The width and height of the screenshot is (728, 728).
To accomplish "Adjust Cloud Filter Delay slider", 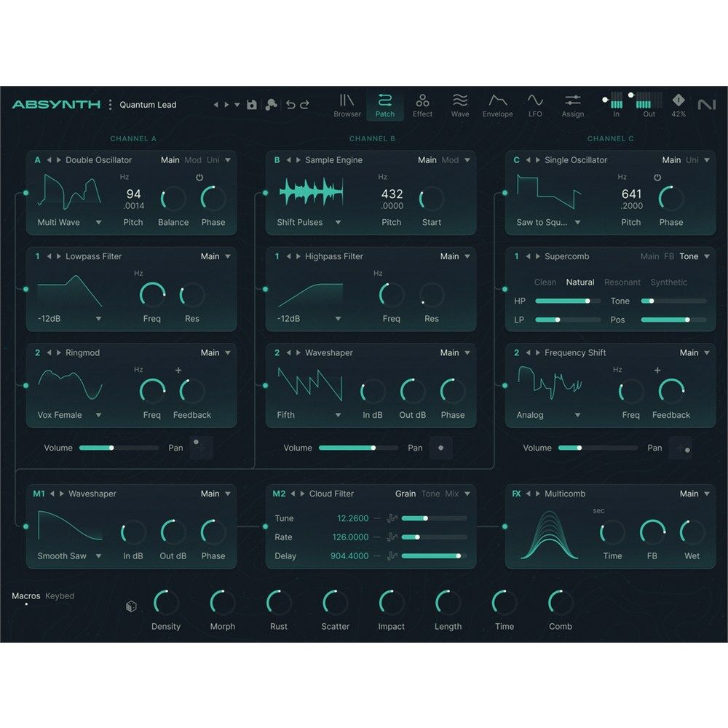I will pyautogui.click(x=434, y=555).
